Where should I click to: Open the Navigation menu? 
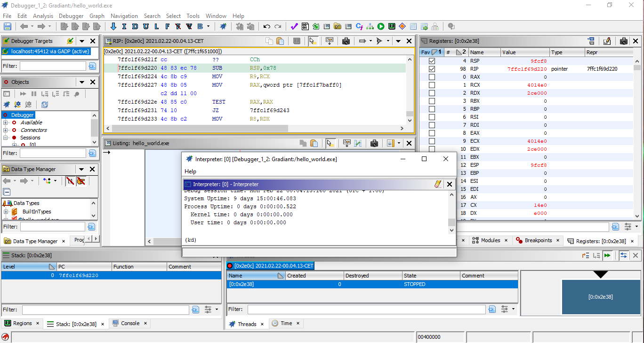click(x=124, y=16)
